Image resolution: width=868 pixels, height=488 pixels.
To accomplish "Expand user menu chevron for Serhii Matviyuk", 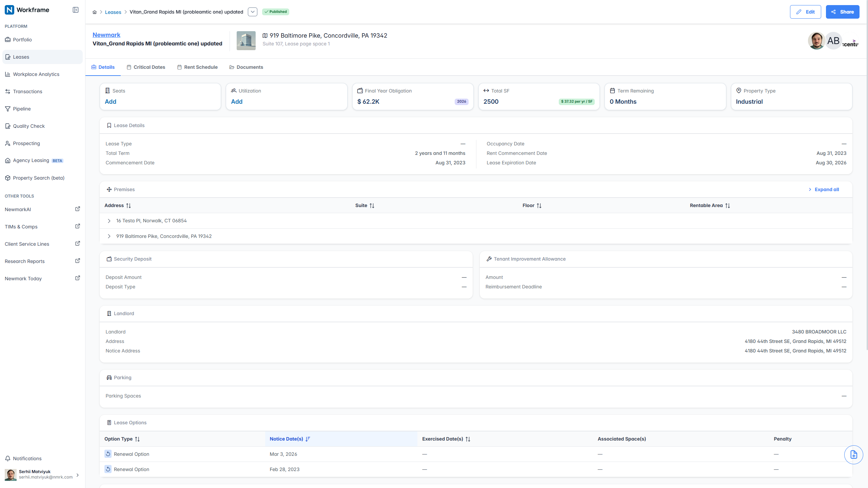I will 78,475.
